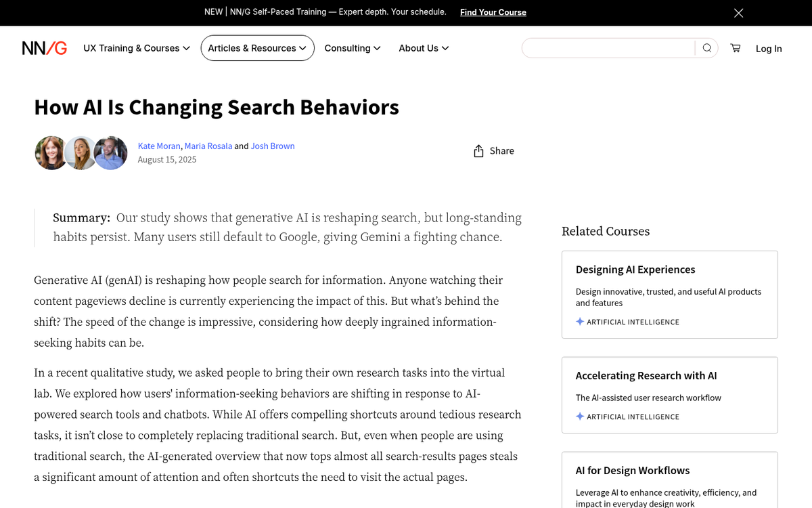Expand the Consulting menu
The height and width of the screenshot is (508, 812).
coord(353,48)
